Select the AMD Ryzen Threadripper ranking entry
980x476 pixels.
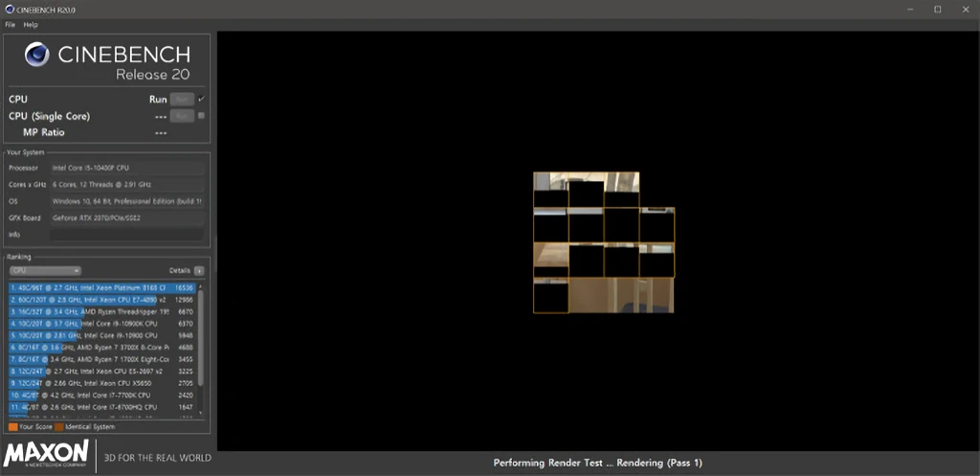[102, 312]
